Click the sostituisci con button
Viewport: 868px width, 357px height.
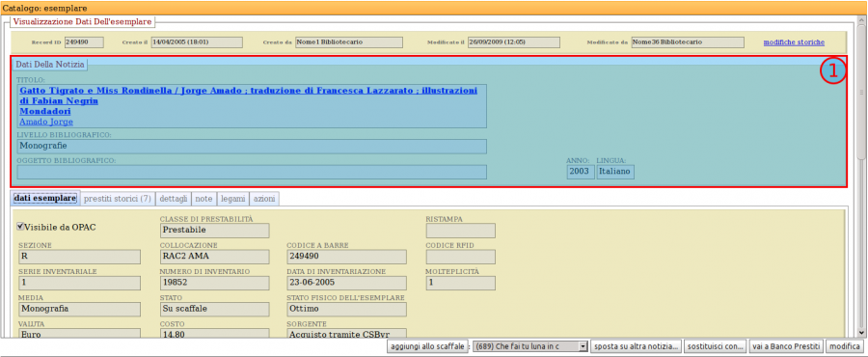click(x=716, y=346)
